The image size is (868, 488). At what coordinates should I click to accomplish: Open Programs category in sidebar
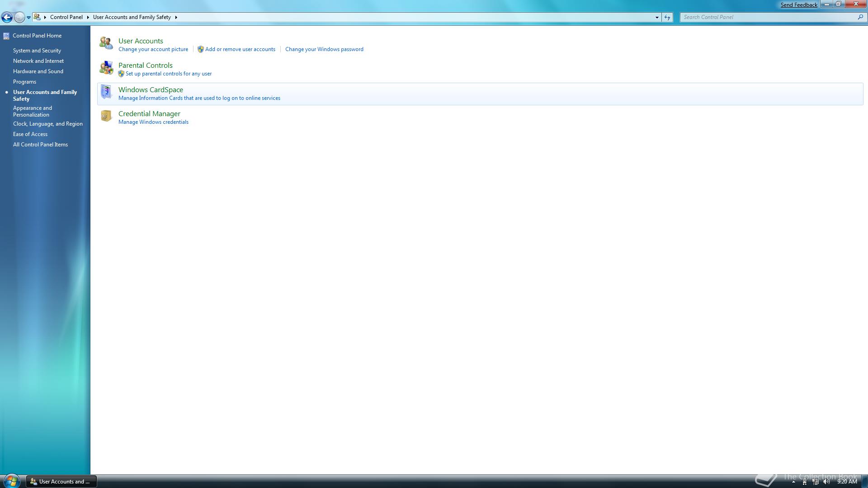[24, 82]
